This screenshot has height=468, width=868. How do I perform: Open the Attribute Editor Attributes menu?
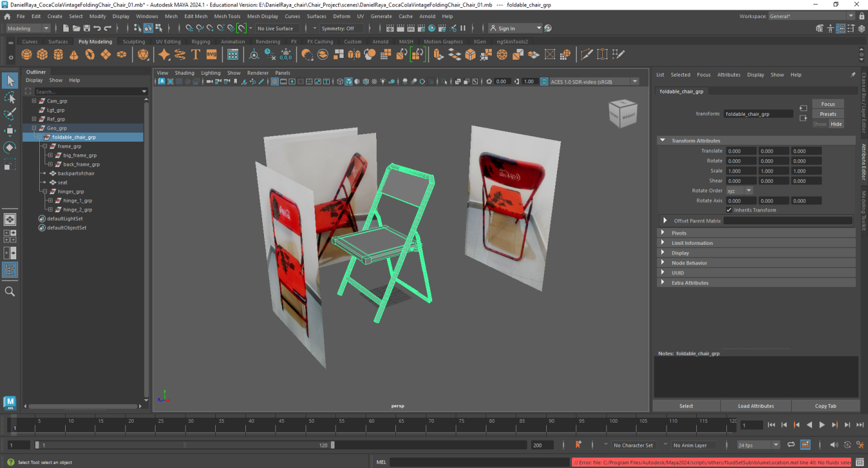click(729, 75)
